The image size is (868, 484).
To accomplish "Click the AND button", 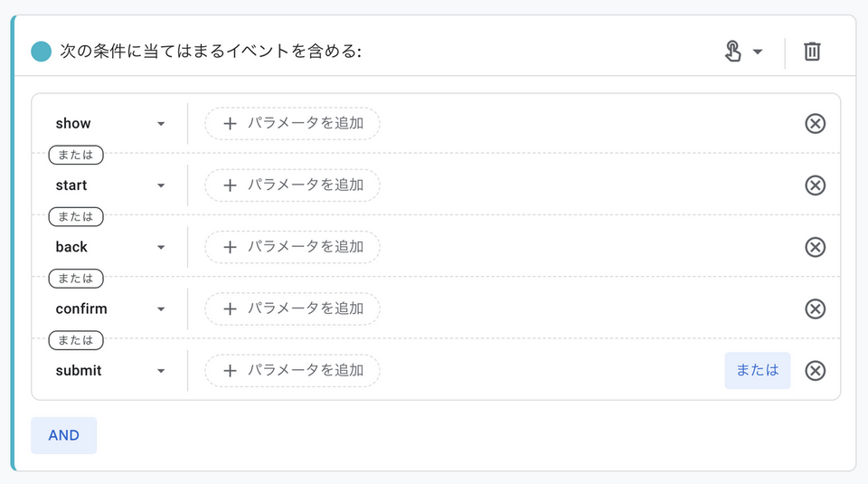I will click(x=63, y=435).
